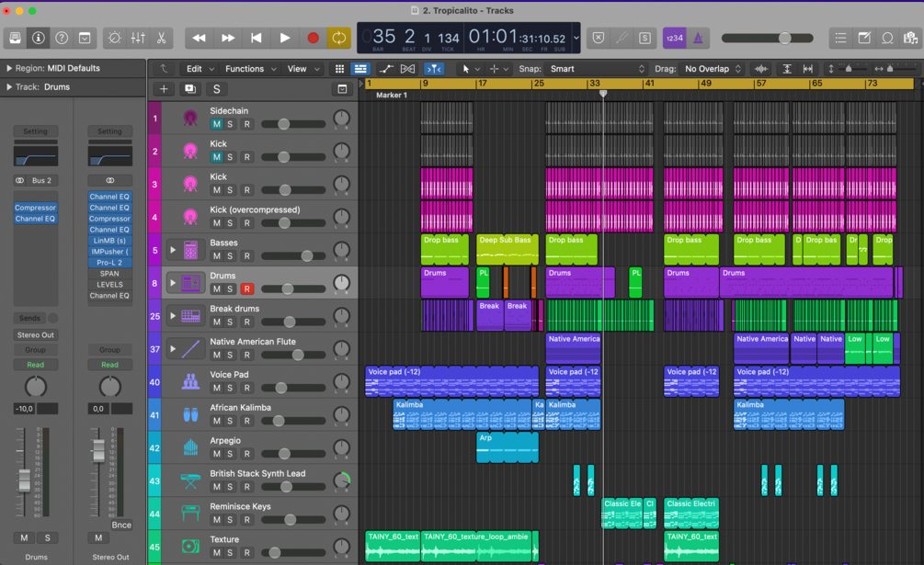Start playback with Play button

click(285, 39)
